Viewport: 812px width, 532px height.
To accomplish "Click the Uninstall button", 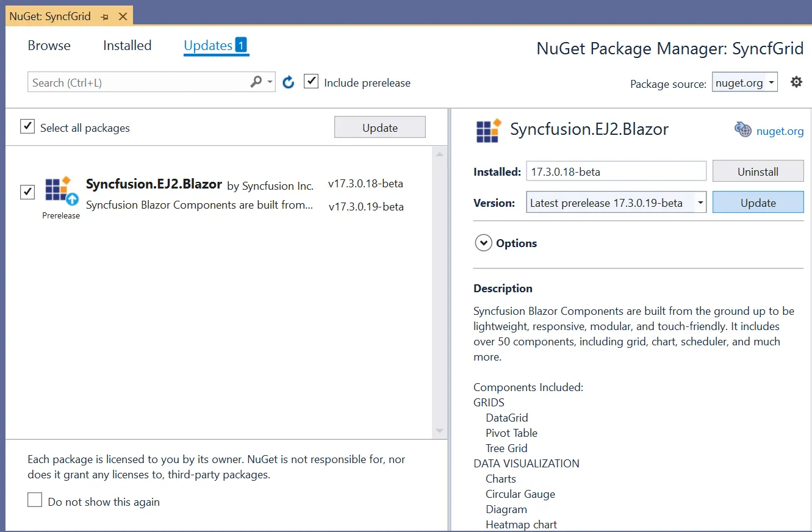I will tap(758, 171).
